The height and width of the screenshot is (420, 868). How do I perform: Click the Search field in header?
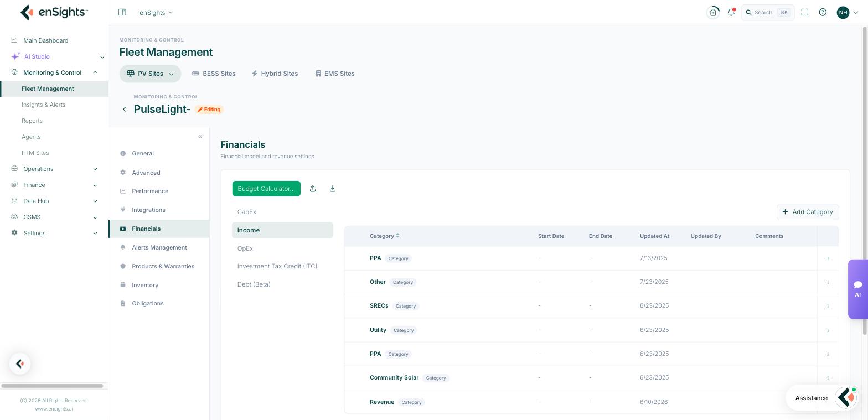coord(768,12)
